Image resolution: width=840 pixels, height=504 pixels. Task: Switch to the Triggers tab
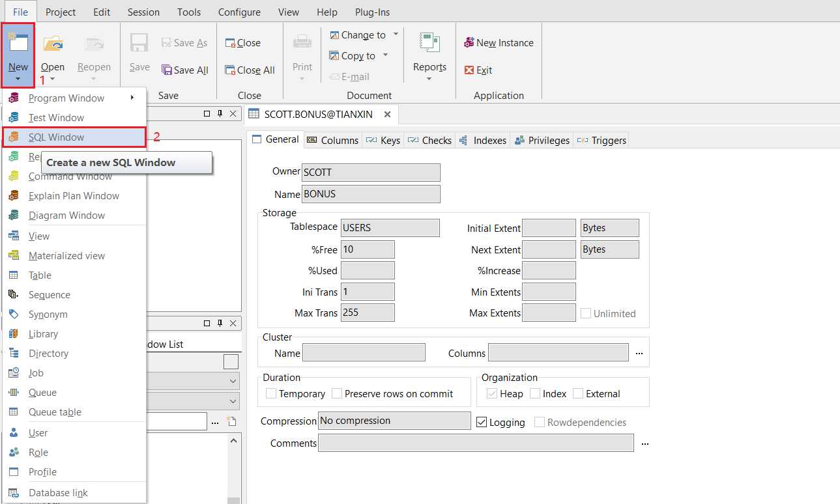pyautogui.click(x=601, y=140)
